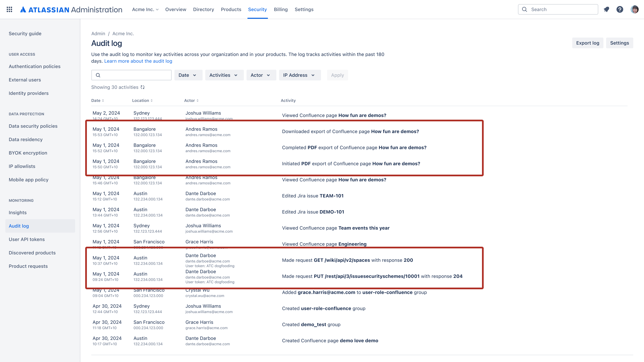This screenshot has width=644, height=362.
Task: Expand the Acme Inc. organization dropdown
Action: [x=145, y=10]
